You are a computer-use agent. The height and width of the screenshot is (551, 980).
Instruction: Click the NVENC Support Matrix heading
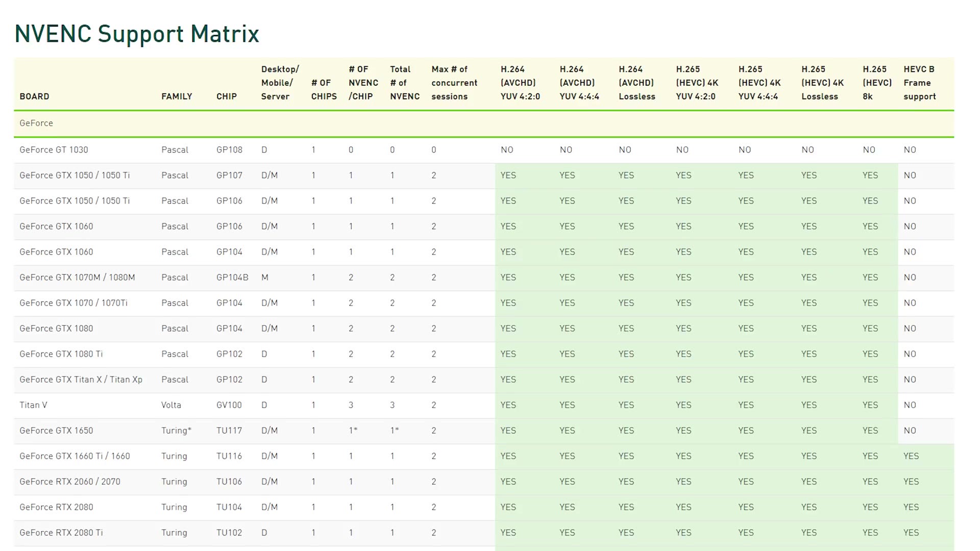137,34
